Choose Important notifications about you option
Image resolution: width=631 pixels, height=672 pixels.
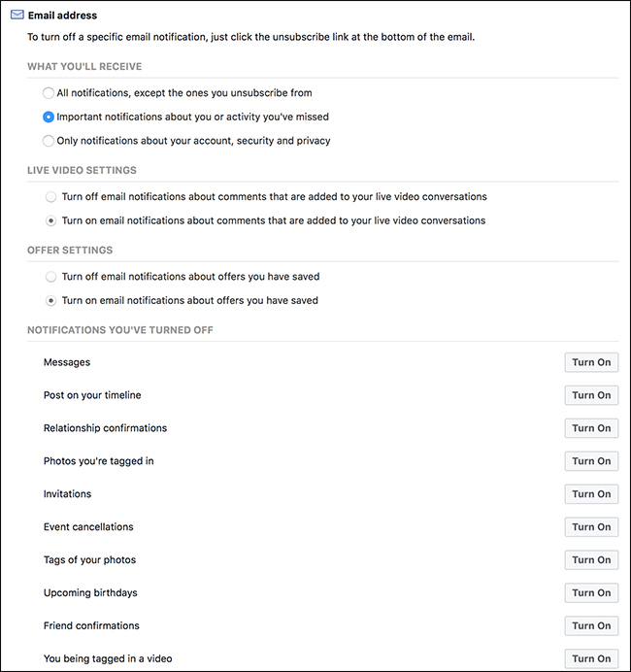(49, 117)
